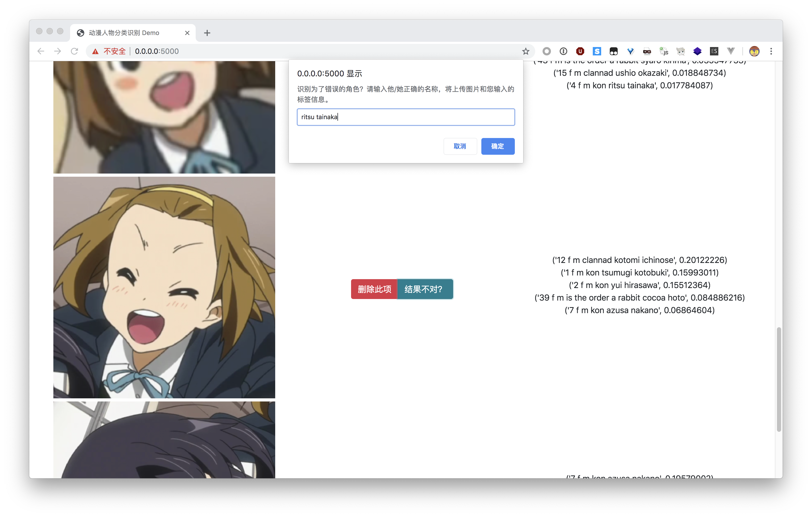Bookmark this page with the star icon
This screenshot has height=517, width=812.
pos(526,51)
